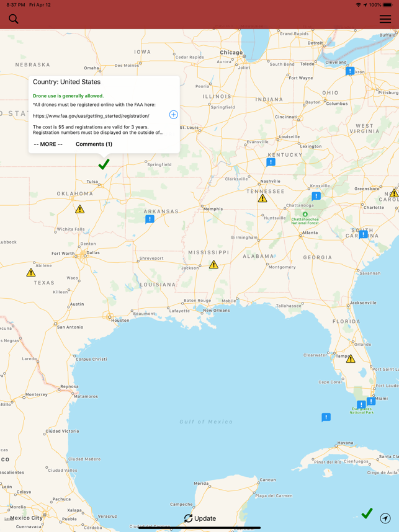Tap the Havana city label

[346, 443]
